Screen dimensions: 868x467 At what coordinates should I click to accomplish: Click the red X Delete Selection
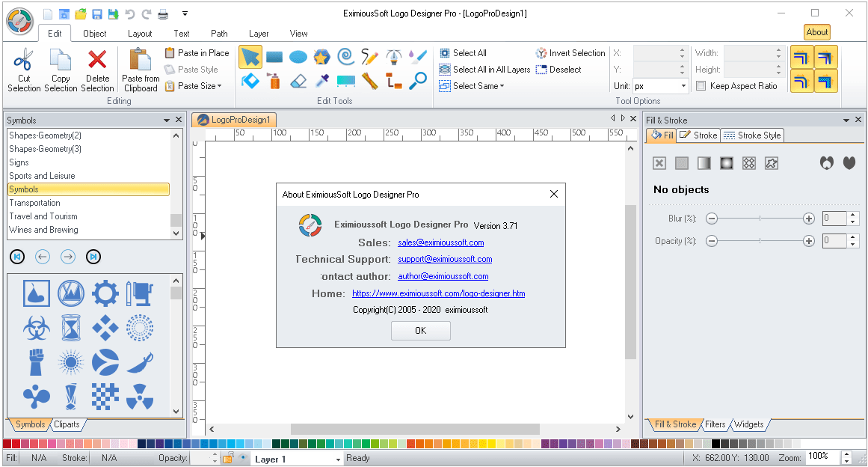[97, 70]
